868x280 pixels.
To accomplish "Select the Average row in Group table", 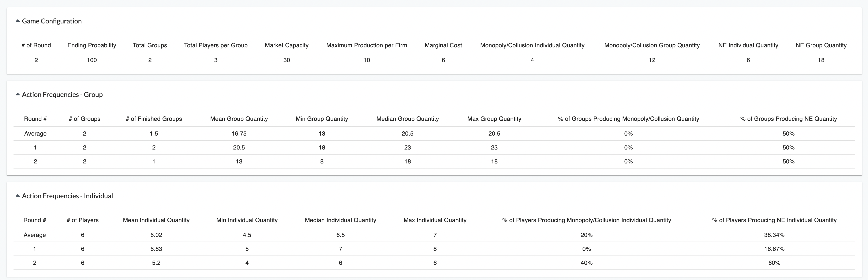I will [x=434, y=133].
